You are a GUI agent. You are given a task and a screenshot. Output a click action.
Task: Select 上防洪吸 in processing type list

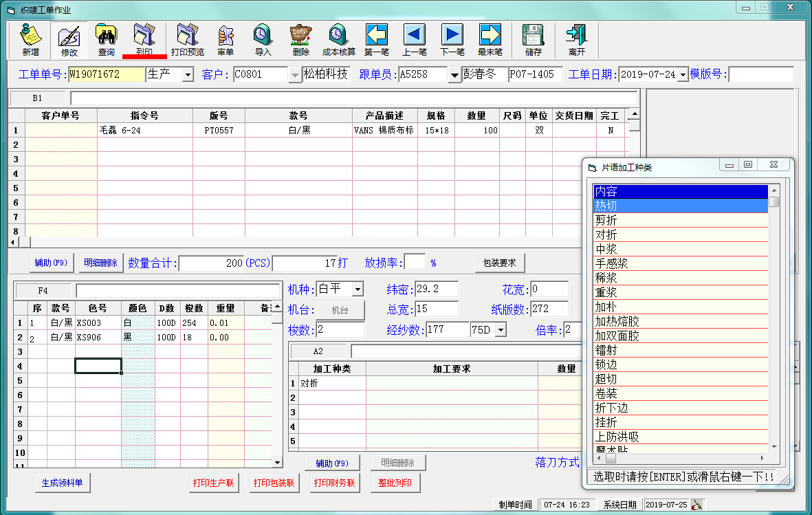[x=681, y=437]
